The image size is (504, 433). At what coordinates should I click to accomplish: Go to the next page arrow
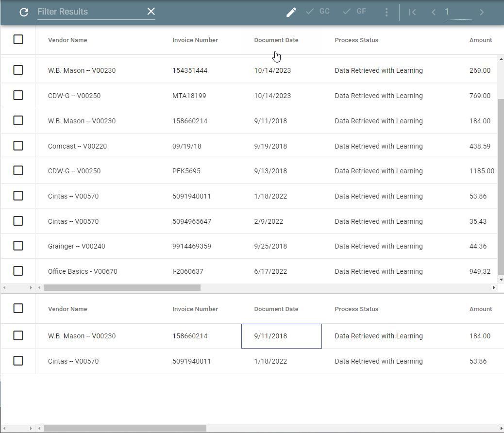tap(482, 12)
